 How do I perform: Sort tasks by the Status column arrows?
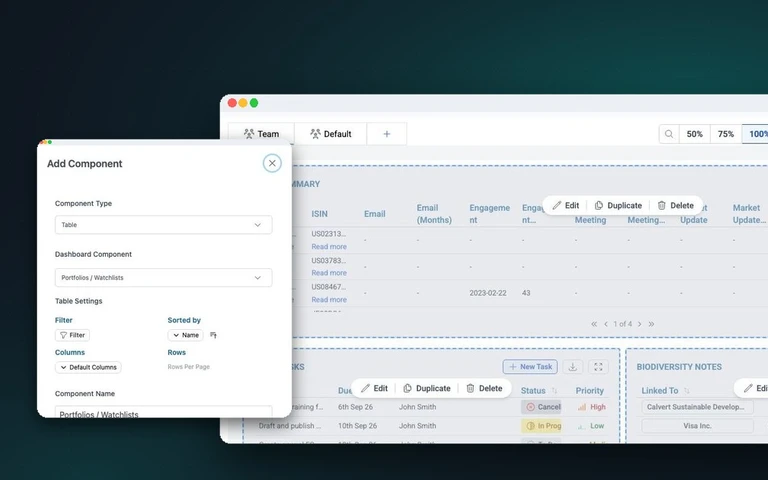[554, 391]
